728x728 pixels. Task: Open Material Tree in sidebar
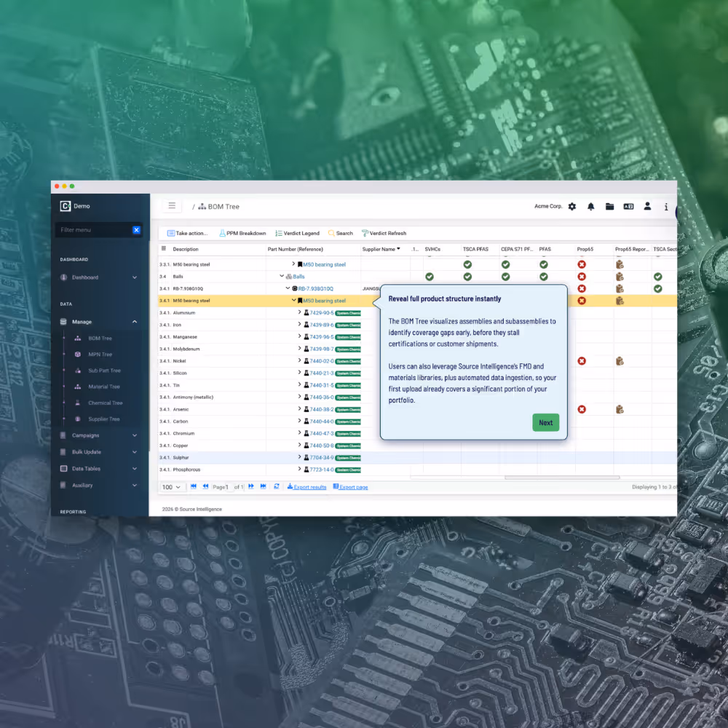point(104,387)
